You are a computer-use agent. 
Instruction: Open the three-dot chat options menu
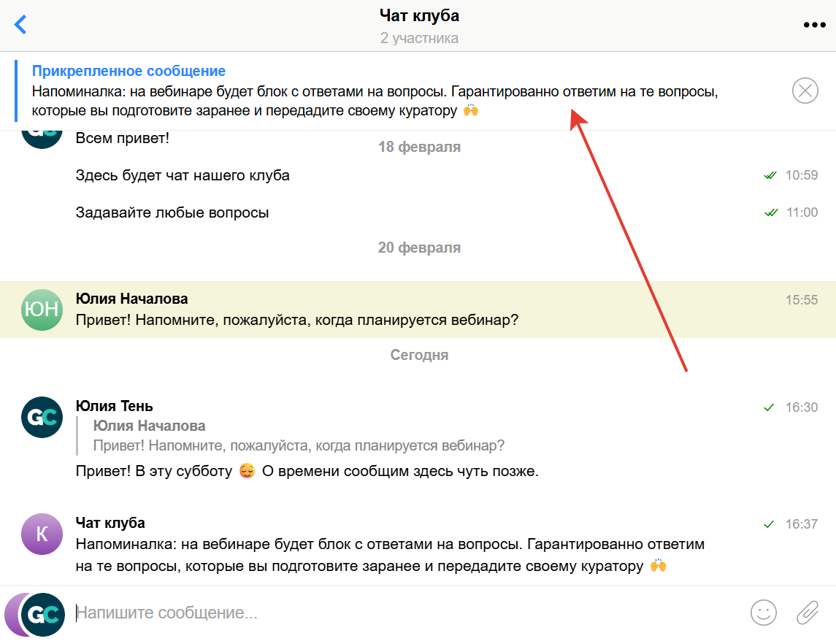pos(813,24)
